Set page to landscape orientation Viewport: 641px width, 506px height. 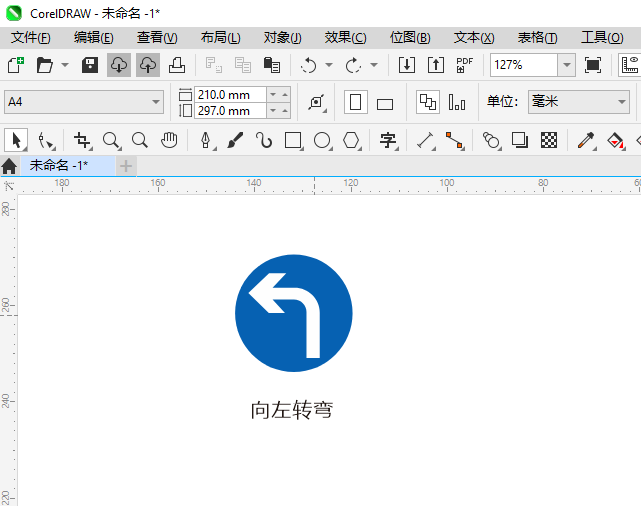[x=385, y=104]
